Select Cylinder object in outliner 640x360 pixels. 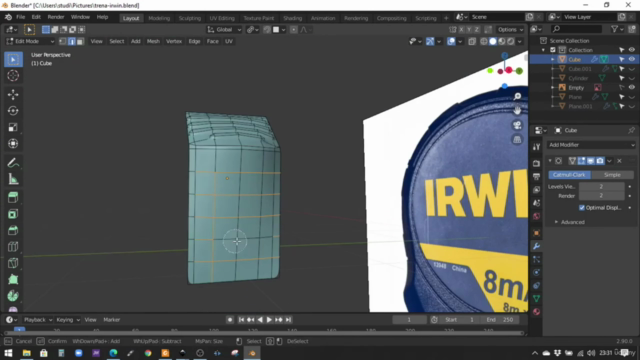tap(578, 78)
